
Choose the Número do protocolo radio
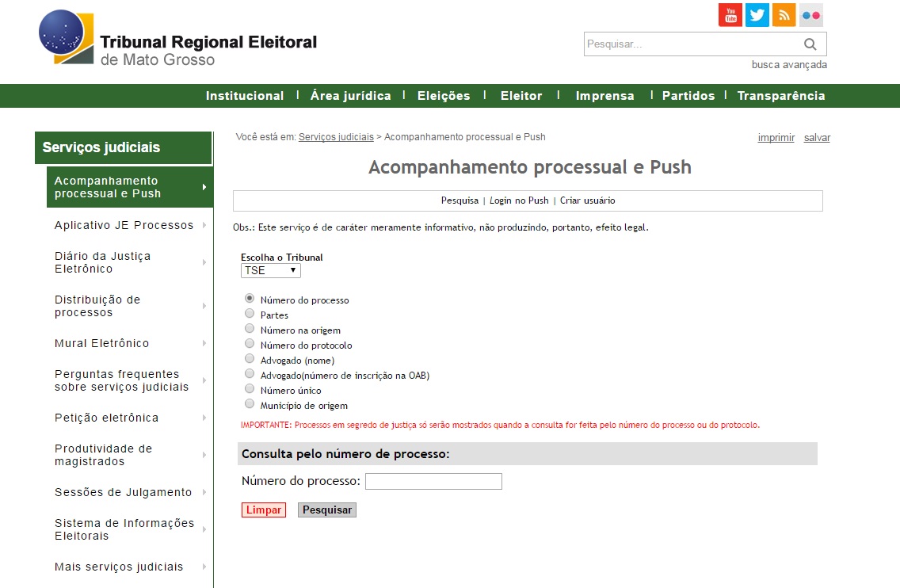250,344
